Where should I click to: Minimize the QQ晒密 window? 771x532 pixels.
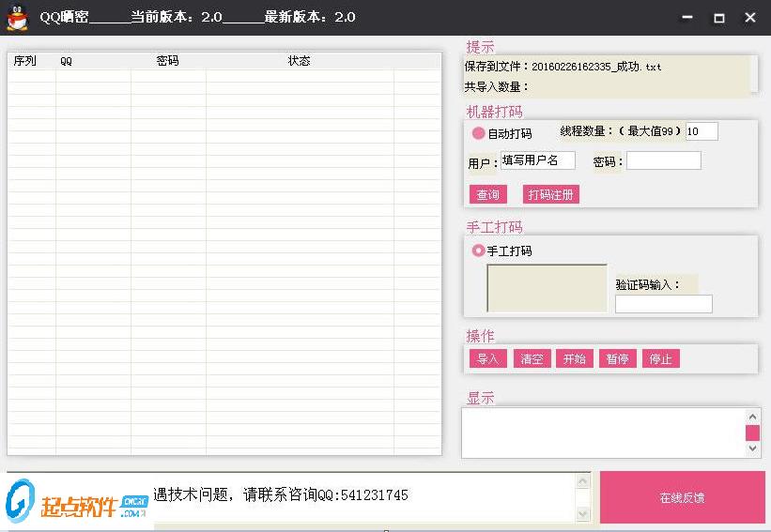click(687, 17)
